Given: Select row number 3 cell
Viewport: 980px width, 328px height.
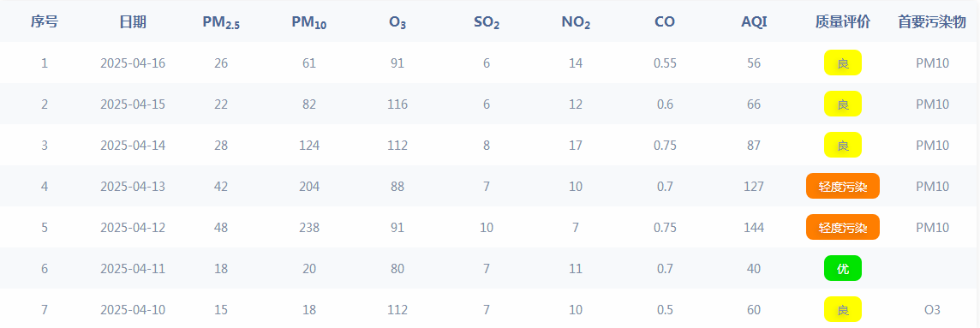Looking at the screenshot, I should pyautogui.click(x=45, y=146).
